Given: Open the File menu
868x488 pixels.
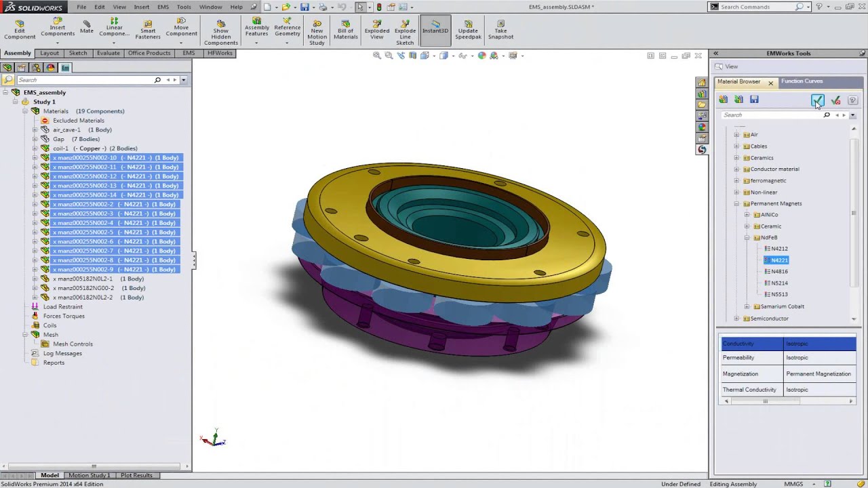Looking at the screenshot, I should [x=81, y=7].
